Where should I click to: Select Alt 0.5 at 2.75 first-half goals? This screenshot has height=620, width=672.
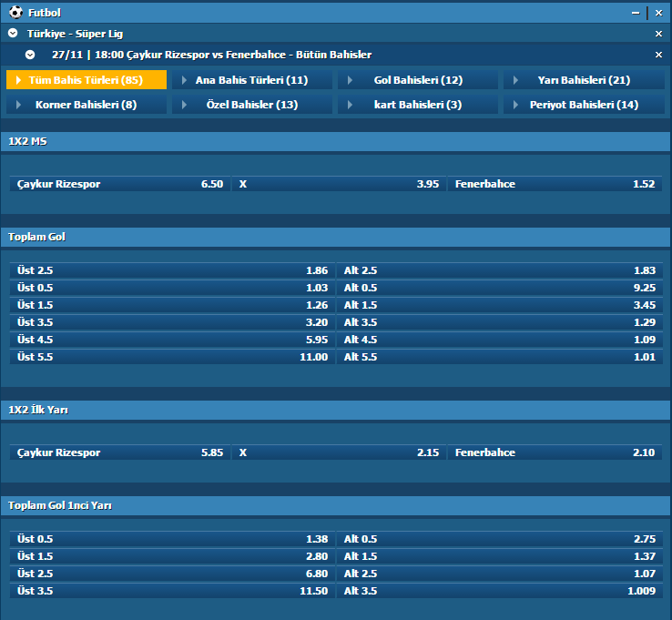[499, 539]
